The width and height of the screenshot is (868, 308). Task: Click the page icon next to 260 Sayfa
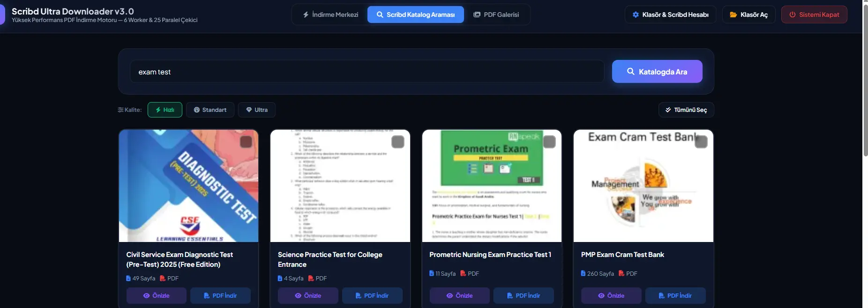583,273
